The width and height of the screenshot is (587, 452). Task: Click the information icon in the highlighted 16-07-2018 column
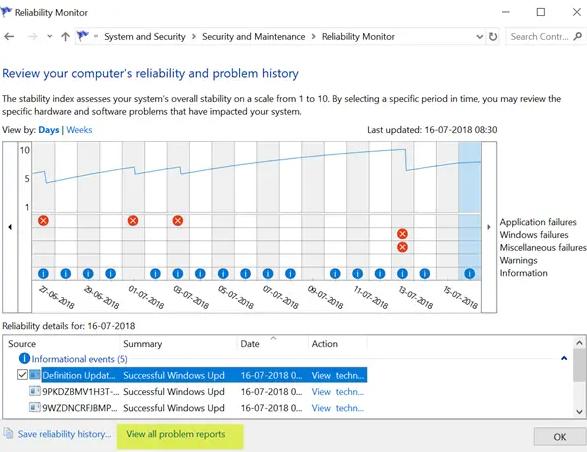[469, 274]
